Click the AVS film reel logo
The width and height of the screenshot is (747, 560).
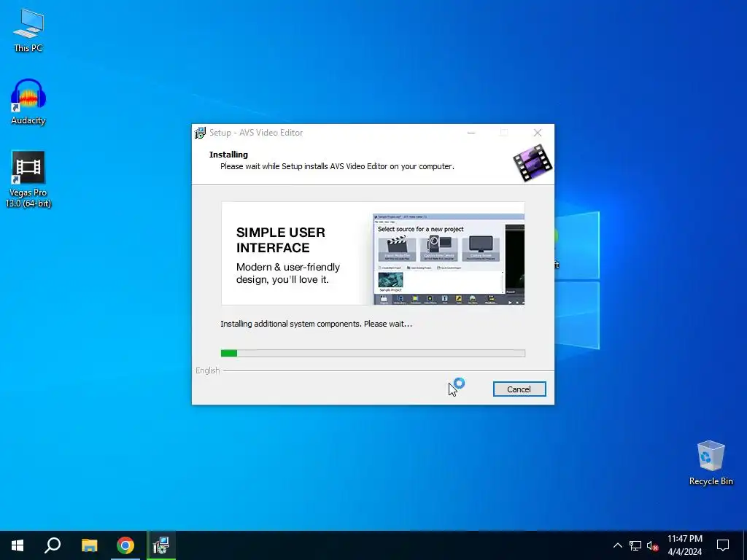coord(533,163)
